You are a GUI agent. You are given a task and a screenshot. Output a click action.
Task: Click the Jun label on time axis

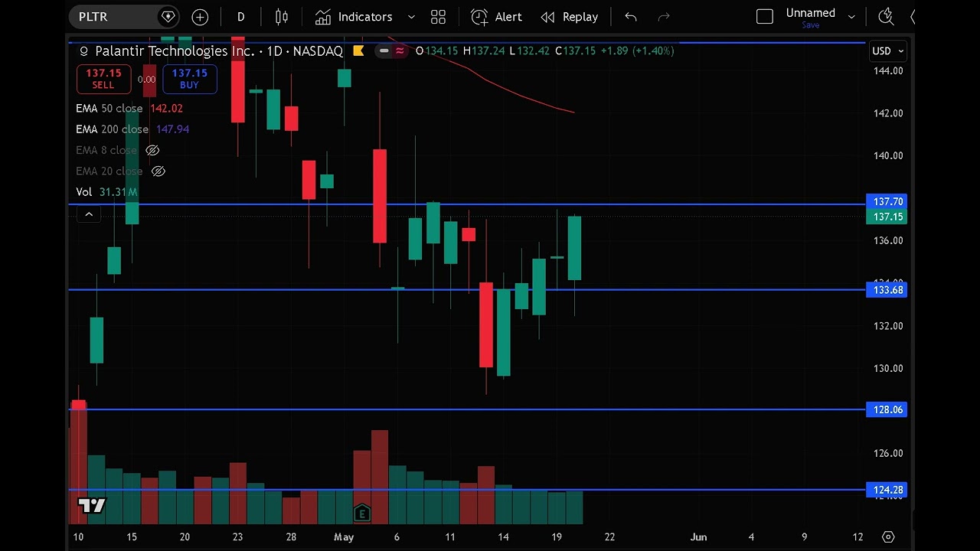pyautogui.click(x=698, y=537)
